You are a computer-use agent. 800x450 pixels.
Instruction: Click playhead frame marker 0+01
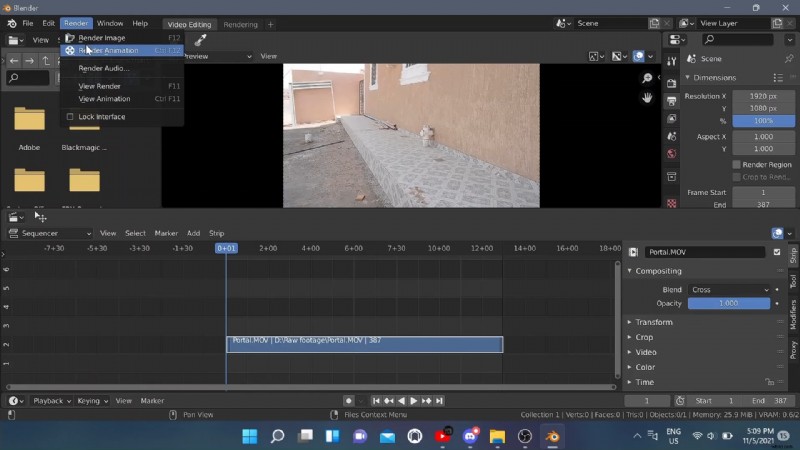[226, 248]
